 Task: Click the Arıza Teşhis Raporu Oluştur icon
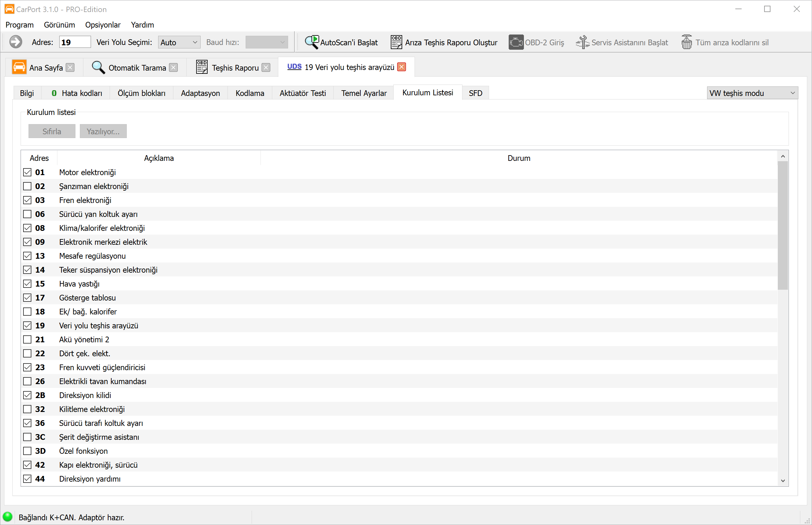click(x=396, y=42)
